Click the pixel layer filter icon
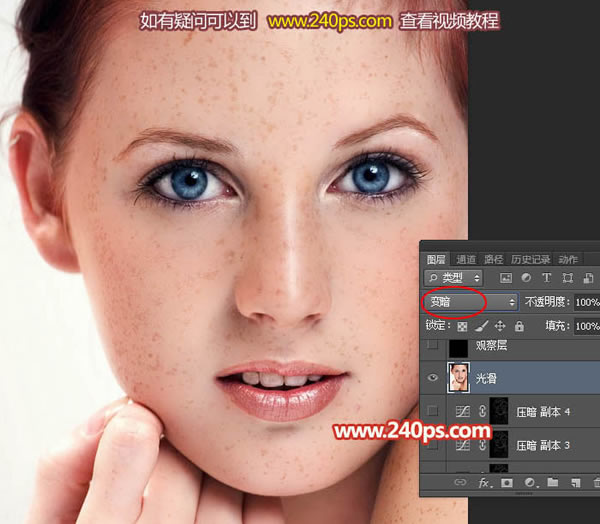The height and width of the screenshot is (524, 600). [507, 277]
